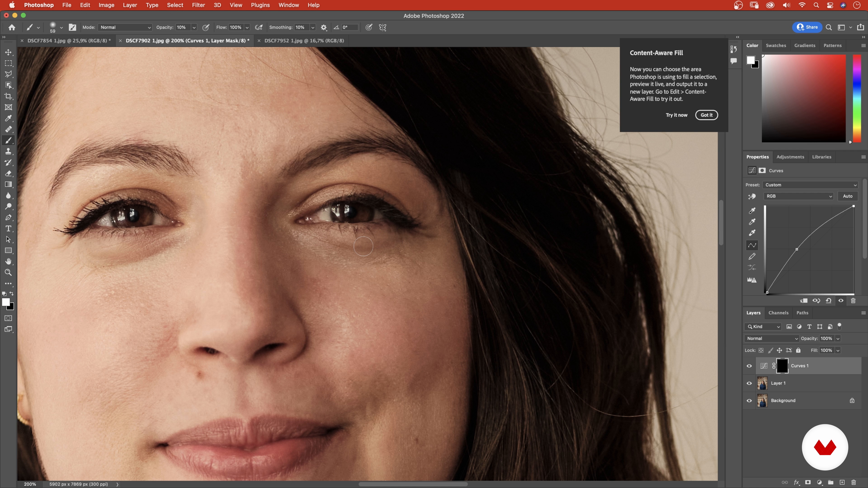This screenshot has height=488, width=868.
Task: Toggle pressure for opacity button
Action: (206, 27)
